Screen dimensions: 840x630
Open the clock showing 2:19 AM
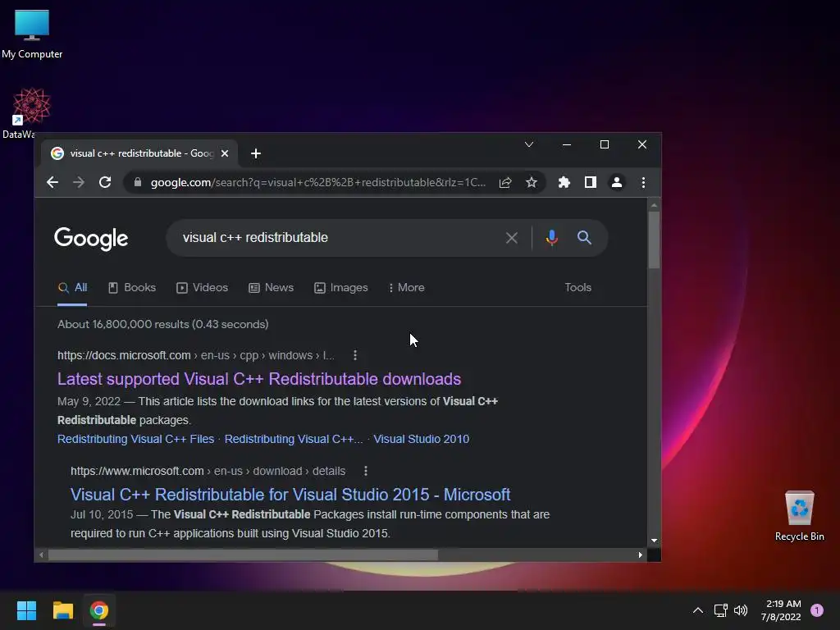pyautogui.click(x=781, y=610)
